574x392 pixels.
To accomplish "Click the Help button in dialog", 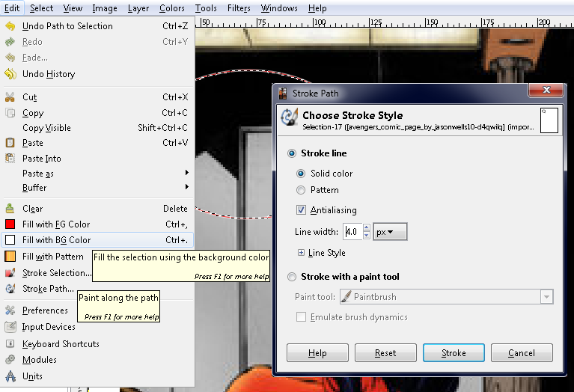I will (x=317, y=353).
